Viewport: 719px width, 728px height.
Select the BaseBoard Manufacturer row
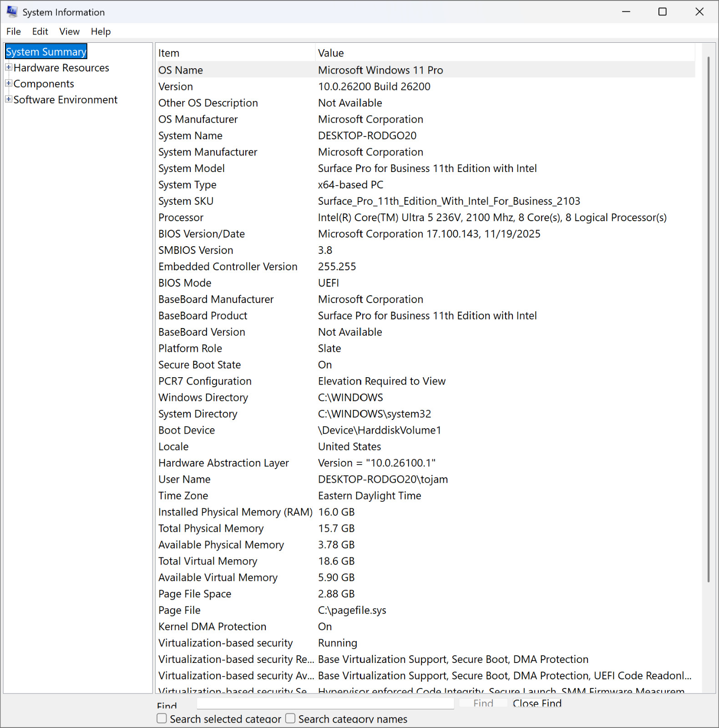click(425, 299)
